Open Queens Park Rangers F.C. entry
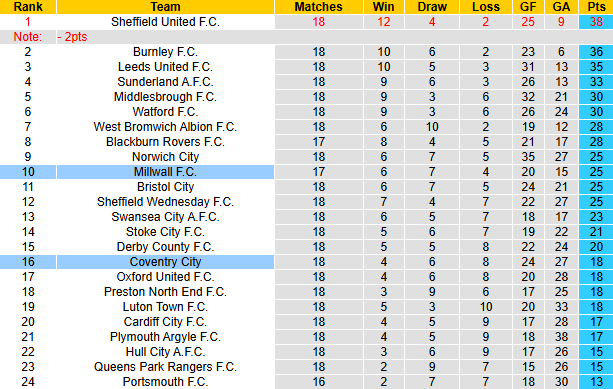This screenshot has width=613, height=389. click(x=165, y=367)
